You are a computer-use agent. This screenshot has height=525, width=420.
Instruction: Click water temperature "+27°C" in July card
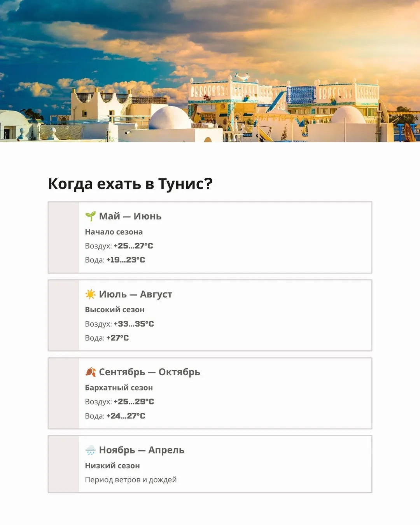(x=117, y=338)
